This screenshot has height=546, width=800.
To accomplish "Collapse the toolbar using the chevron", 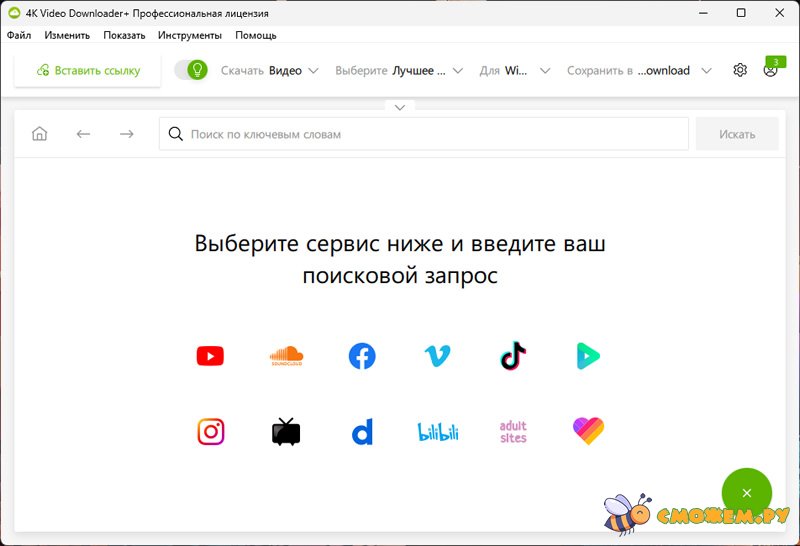I will (x=400, y=107).
